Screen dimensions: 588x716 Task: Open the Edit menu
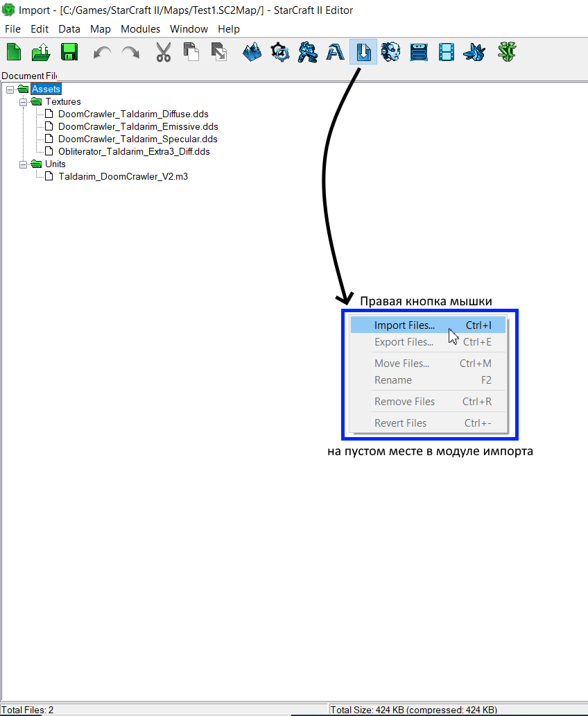point(40,28)
